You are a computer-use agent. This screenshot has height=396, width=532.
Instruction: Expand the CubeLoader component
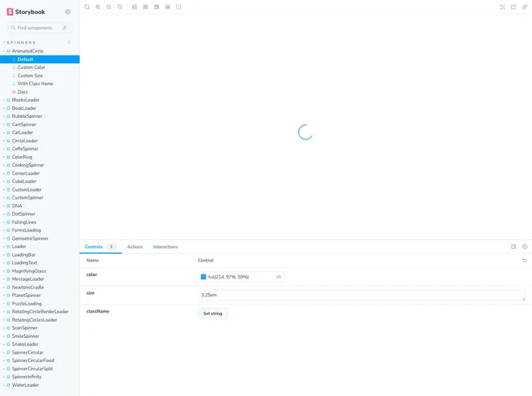24,182
